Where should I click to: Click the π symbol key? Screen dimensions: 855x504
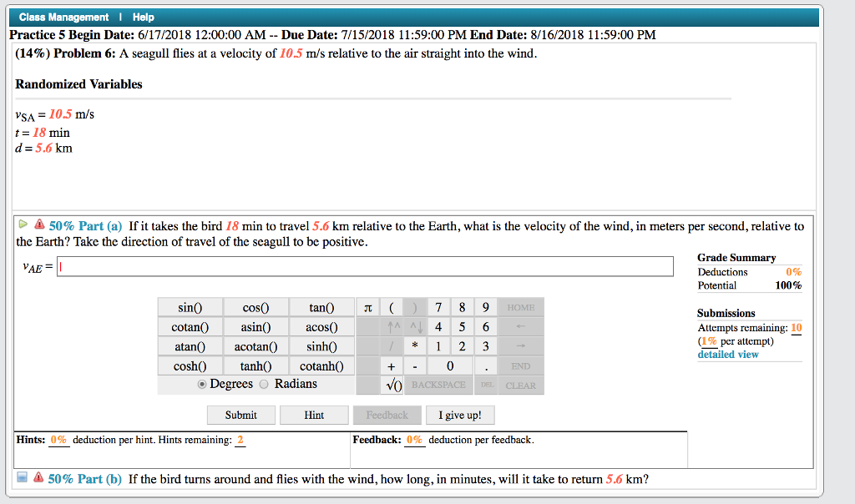[367, 307]
